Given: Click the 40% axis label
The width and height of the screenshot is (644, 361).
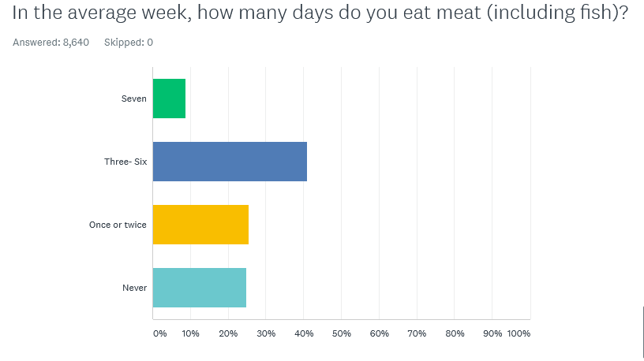Looking at the screenshot, I should click(x=304, y=333).
